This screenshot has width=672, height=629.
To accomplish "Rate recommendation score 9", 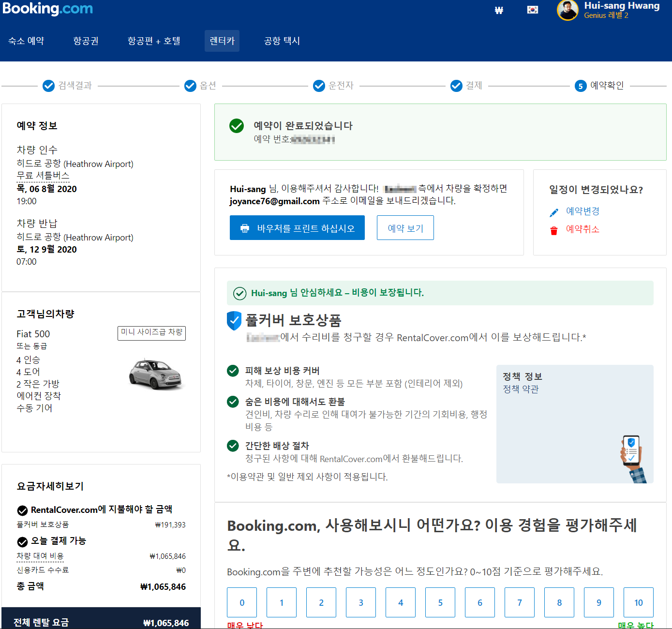I will click(x=599, y=602).
